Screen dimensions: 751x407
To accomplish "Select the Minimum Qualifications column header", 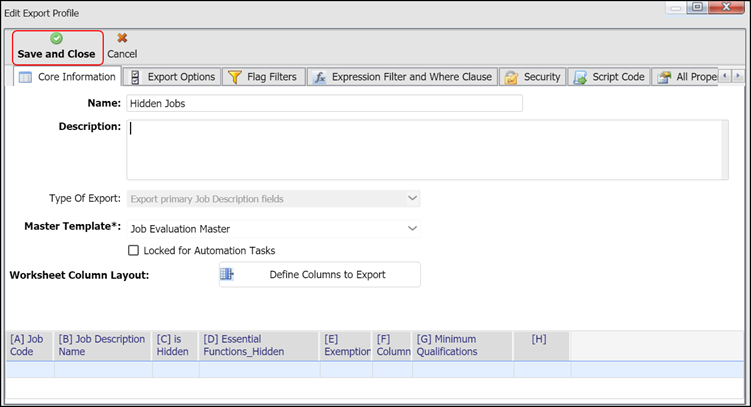I will pyautogui.click(x=460, y=345).
